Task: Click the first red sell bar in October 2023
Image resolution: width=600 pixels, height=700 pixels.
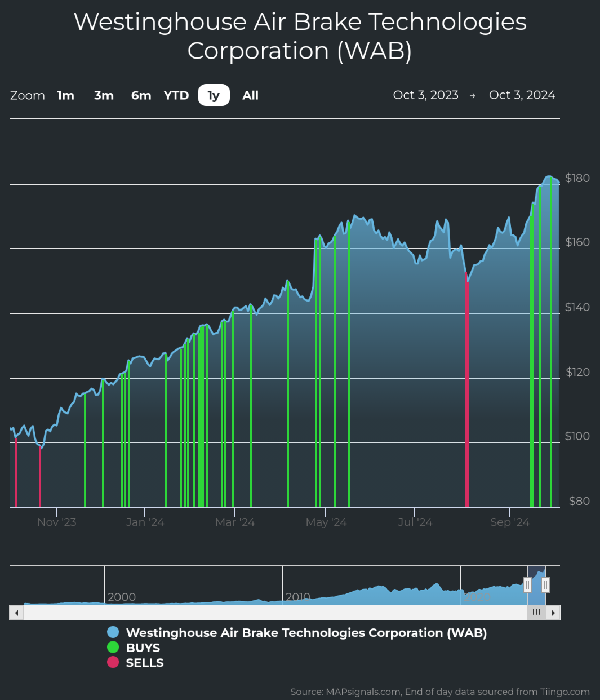Action: 16,472
